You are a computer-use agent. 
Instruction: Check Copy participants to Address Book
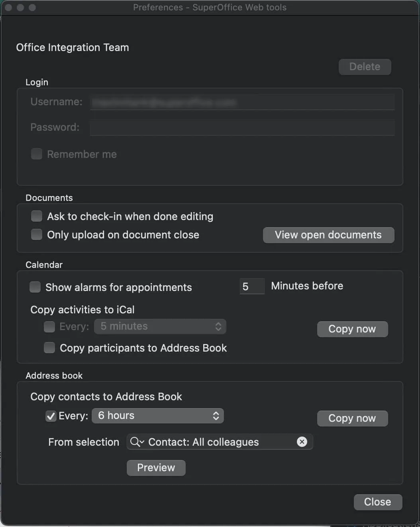click(x=49, y=348)
